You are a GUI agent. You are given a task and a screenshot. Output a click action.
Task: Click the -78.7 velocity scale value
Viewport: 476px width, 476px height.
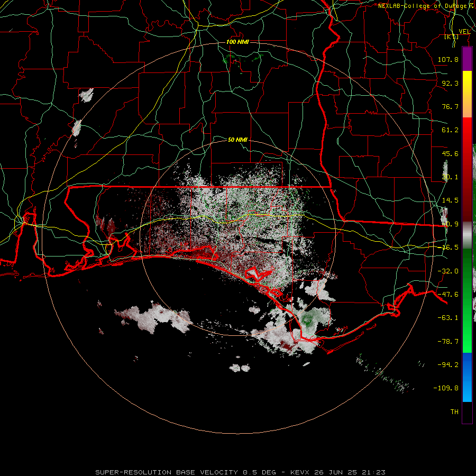click(x=448, y=342)
